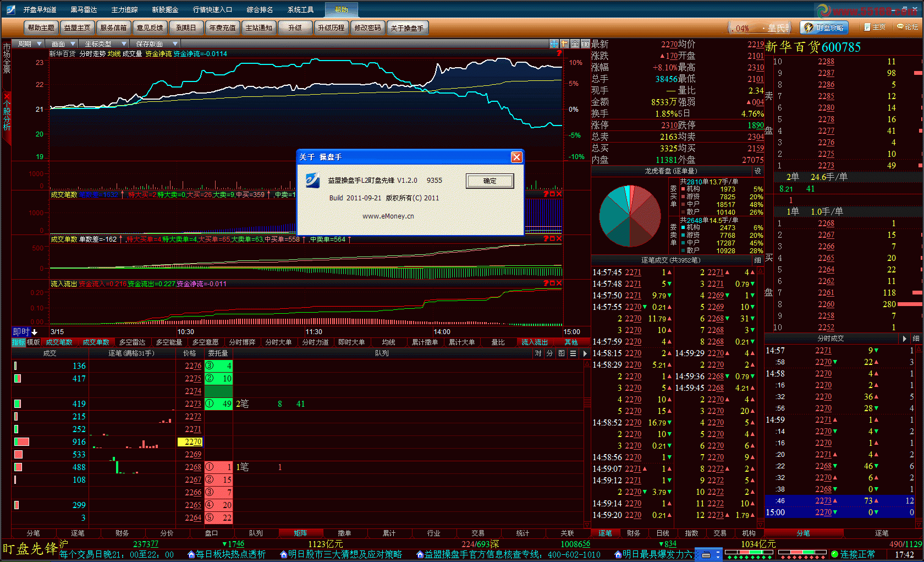The height and width of the screenshot is (562, 924).
Task: Open the 开盘早知道 menu
Action: point(40,10)
